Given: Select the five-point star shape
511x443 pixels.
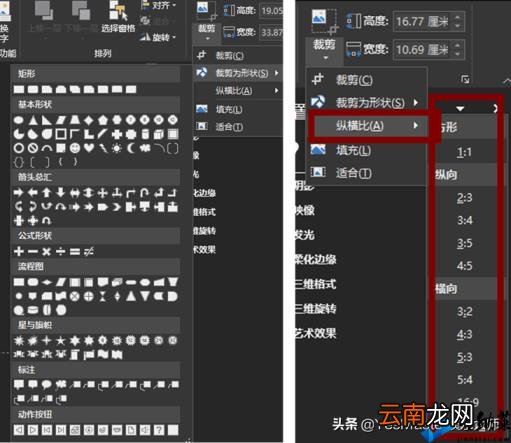Looking at the screenshot, I should 61,340.
